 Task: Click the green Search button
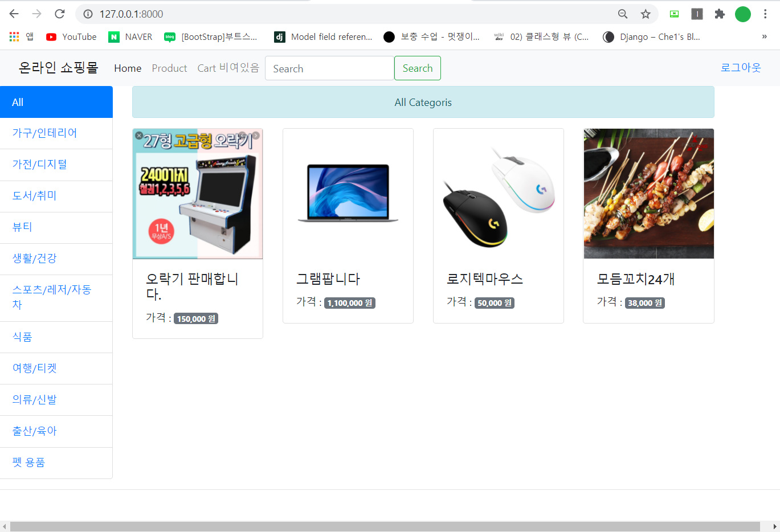click(x=418, y=68)
